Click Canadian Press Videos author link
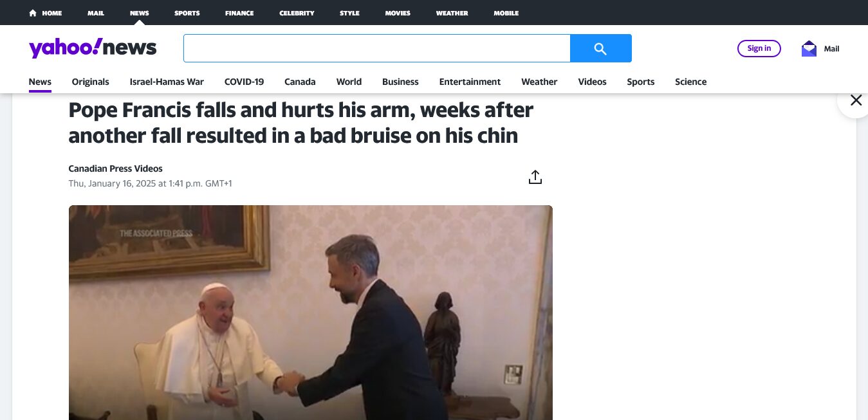The width and height of the screenshot is (868, 420). click(x=115, y=169)
